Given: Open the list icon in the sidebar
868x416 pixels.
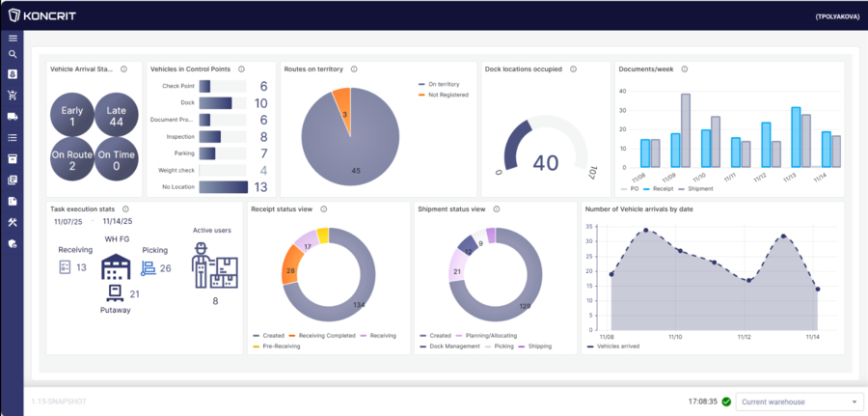Looking at the screenshot, I should pyautogui.click(x=13, y=137).
